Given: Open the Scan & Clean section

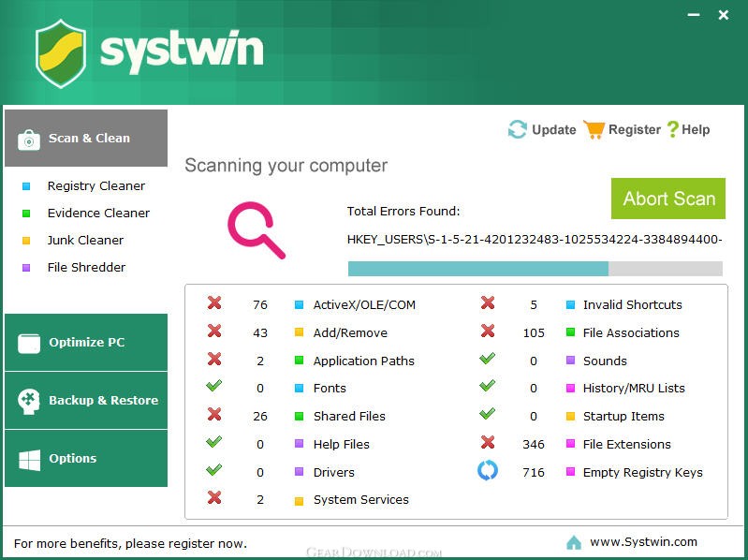Looking at the screenshot, I should (86, 139).
